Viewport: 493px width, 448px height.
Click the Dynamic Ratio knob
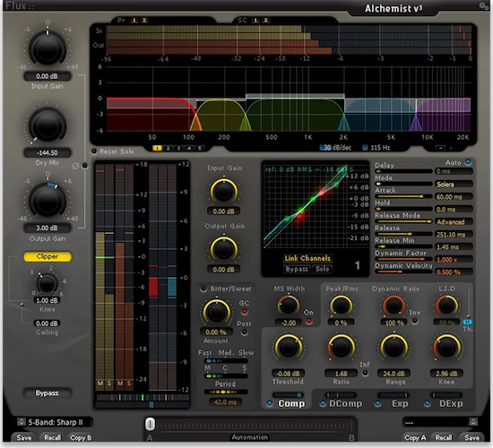tap(394, 305)
